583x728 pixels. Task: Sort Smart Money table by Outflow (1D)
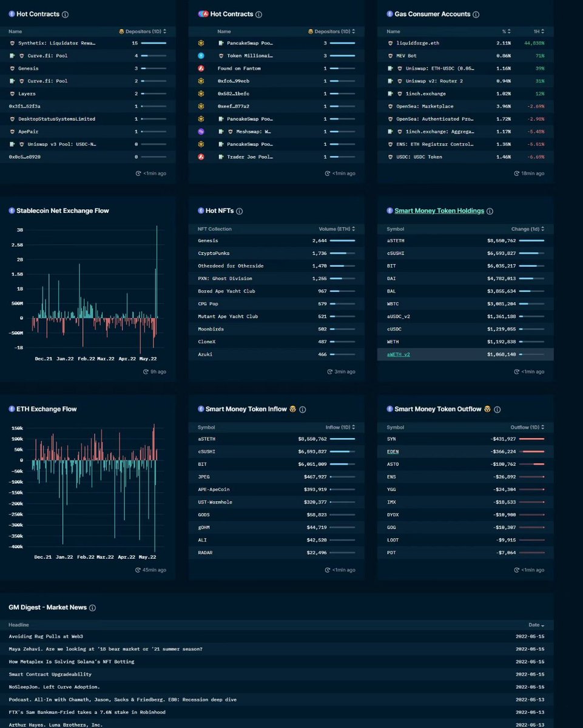click(x=527, y=428)
